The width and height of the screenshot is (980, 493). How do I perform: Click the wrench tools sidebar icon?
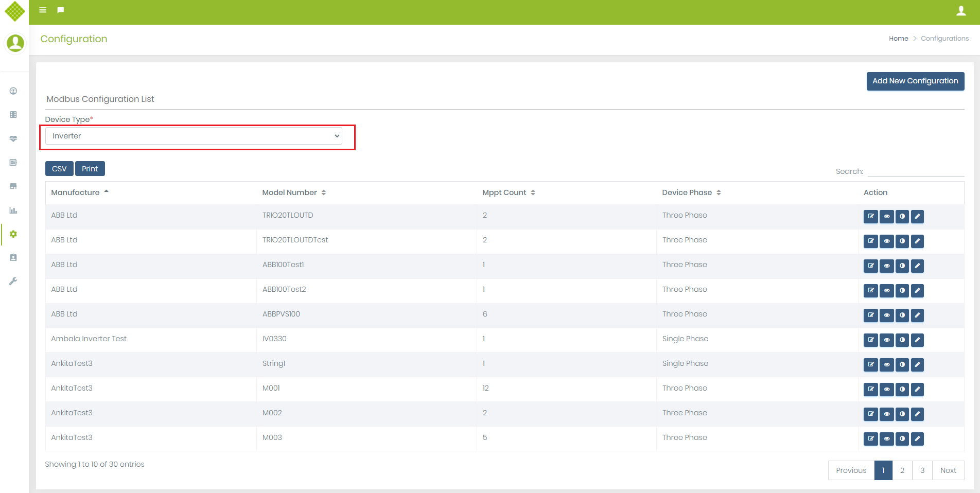pos(13,281)
